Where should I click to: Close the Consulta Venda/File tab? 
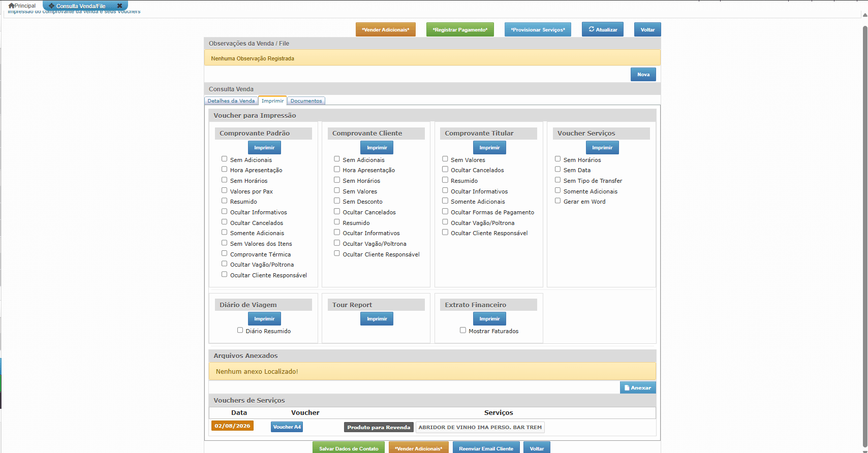(119, 6)
